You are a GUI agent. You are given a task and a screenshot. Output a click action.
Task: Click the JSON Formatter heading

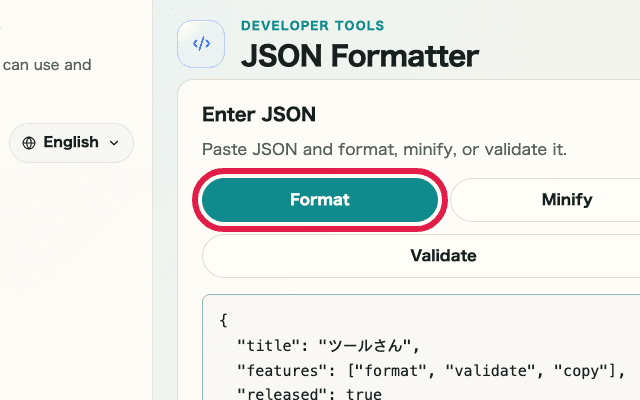click(x=360, y=56)
